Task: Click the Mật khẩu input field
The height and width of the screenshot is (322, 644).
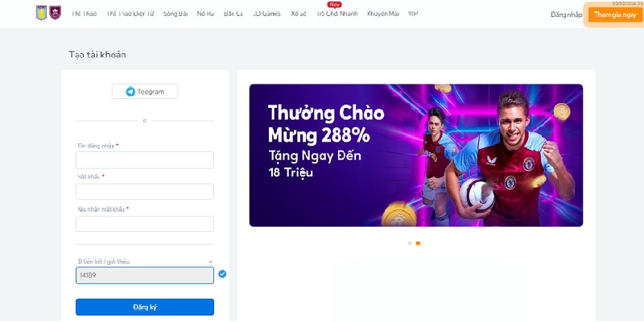Action: point(145,192)
